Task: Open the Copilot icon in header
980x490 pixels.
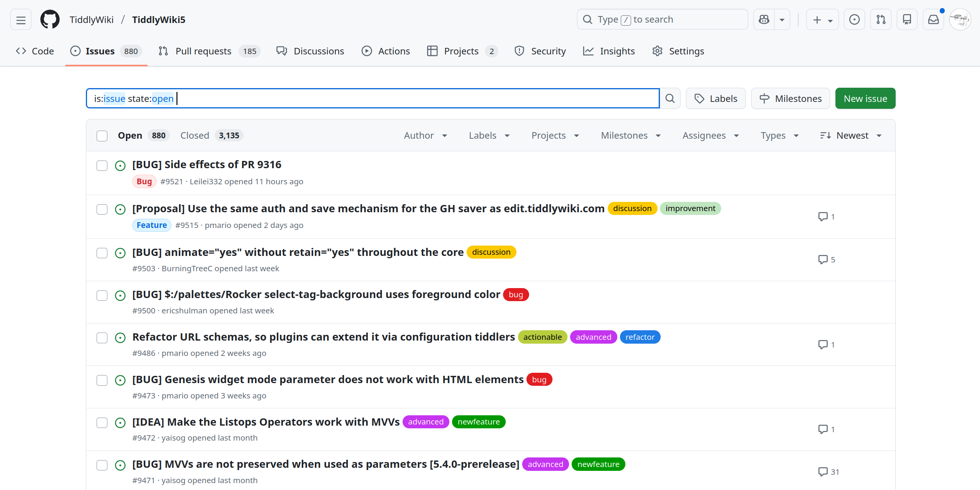Action: [764, 20]
